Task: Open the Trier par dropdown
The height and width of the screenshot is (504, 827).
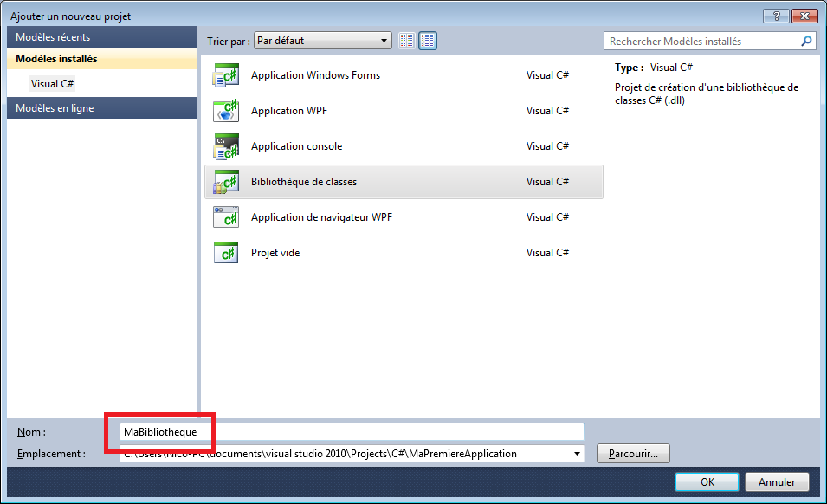Action: (322, 41)
